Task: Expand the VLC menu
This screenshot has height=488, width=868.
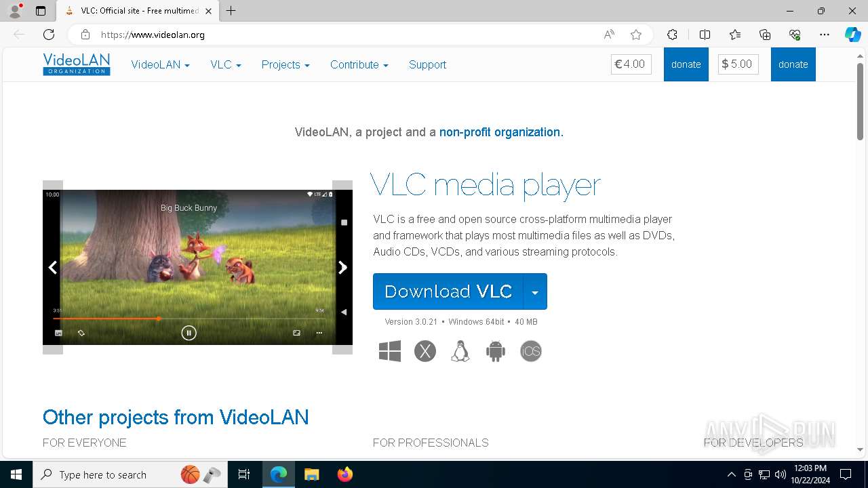Action: tap(226, 64)
